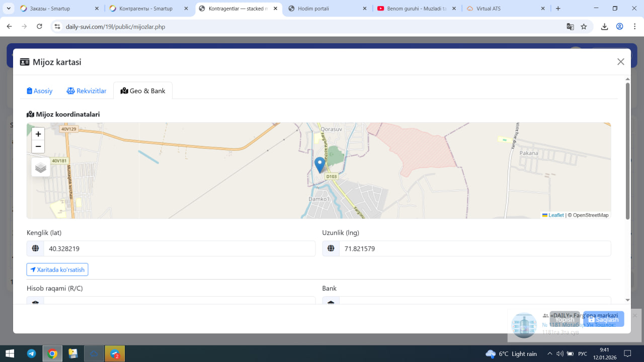Click the blue location marker on map
The height and width of the screenshot is (362, 644).
(x=319, y=165)
